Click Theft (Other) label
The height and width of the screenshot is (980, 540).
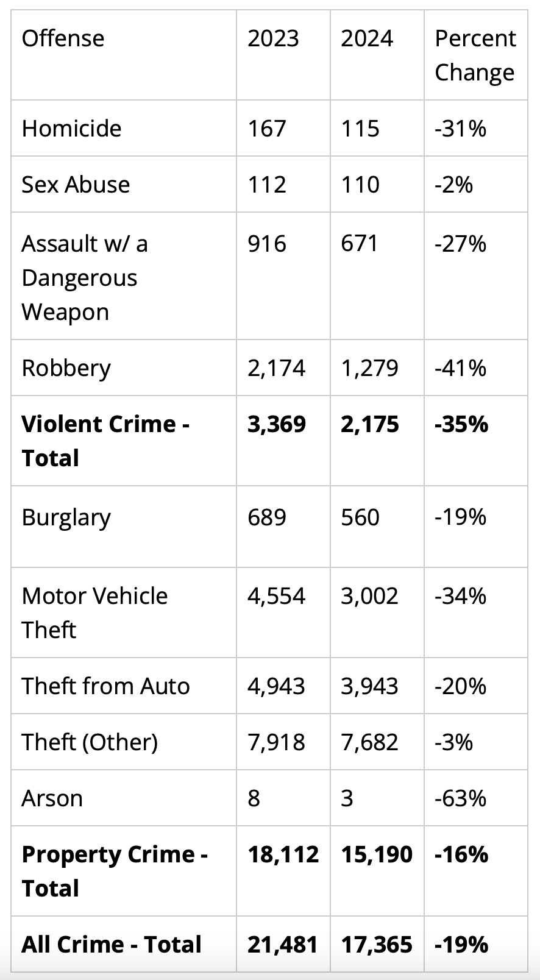(90, 742)
